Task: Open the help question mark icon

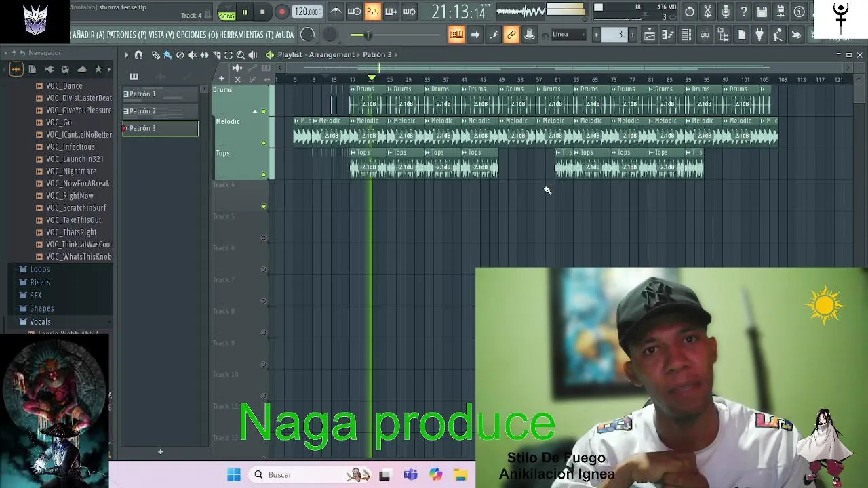Action: click(x=744, y=12)
